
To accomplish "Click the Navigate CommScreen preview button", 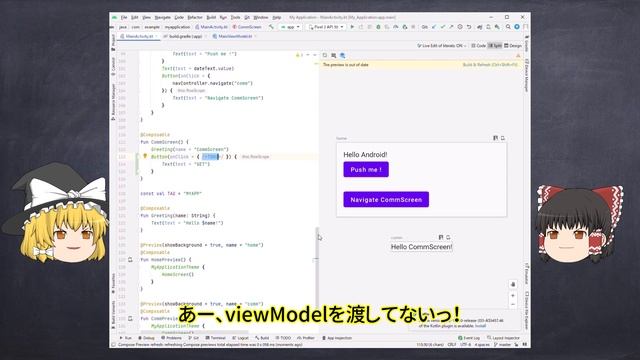I will (386, 200).
